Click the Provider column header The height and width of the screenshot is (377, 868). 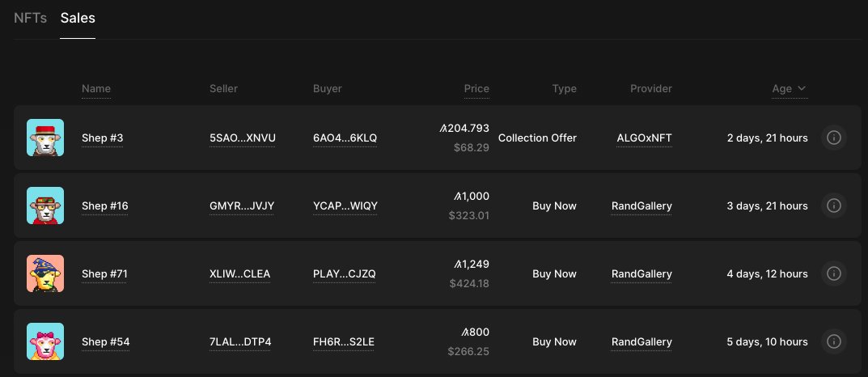[x=651, y=88]
